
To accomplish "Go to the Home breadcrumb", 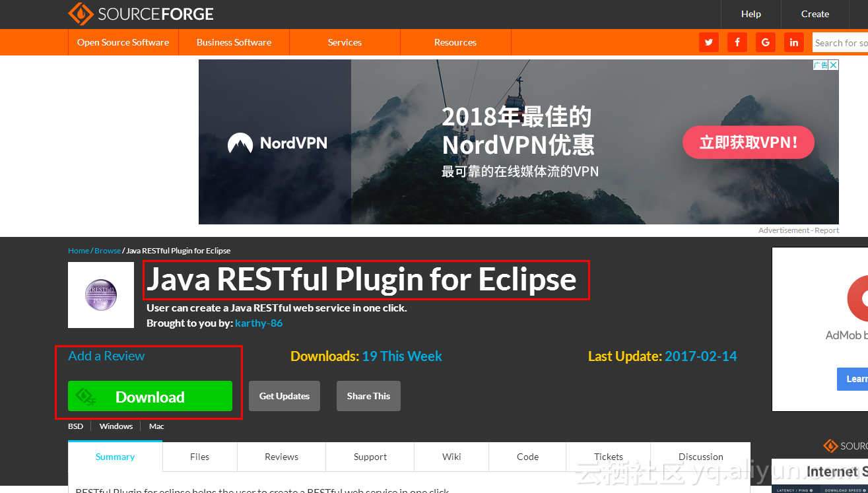I will click(x=79, y=251).
